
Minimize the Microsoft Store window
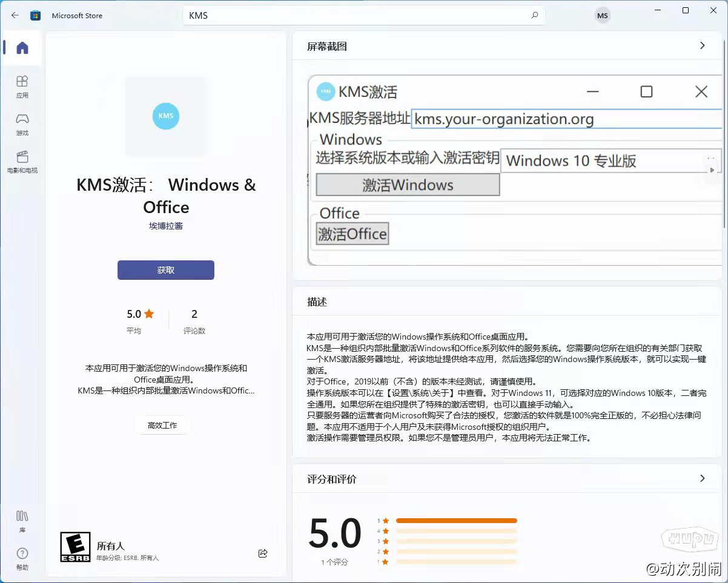pos(658,10)
